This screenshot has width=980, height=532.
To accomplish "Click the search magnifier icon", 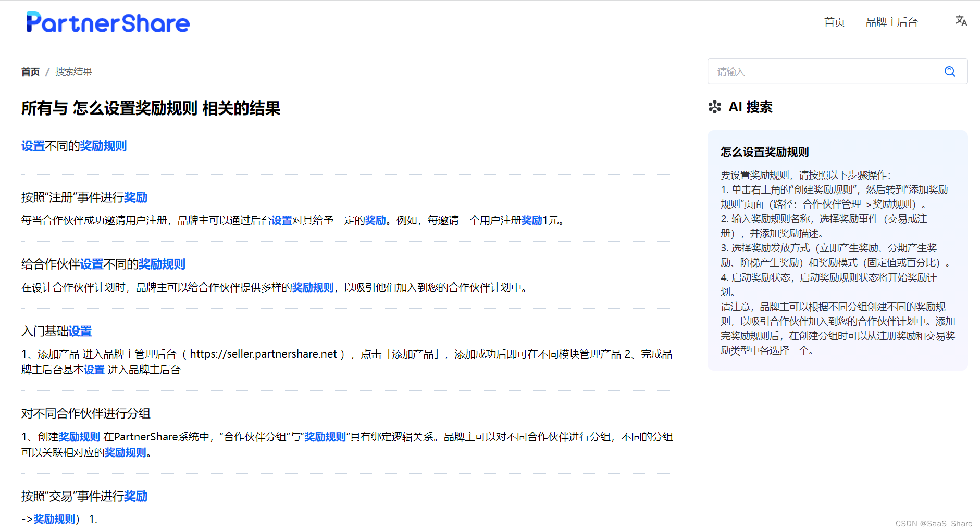I will 950,71.
